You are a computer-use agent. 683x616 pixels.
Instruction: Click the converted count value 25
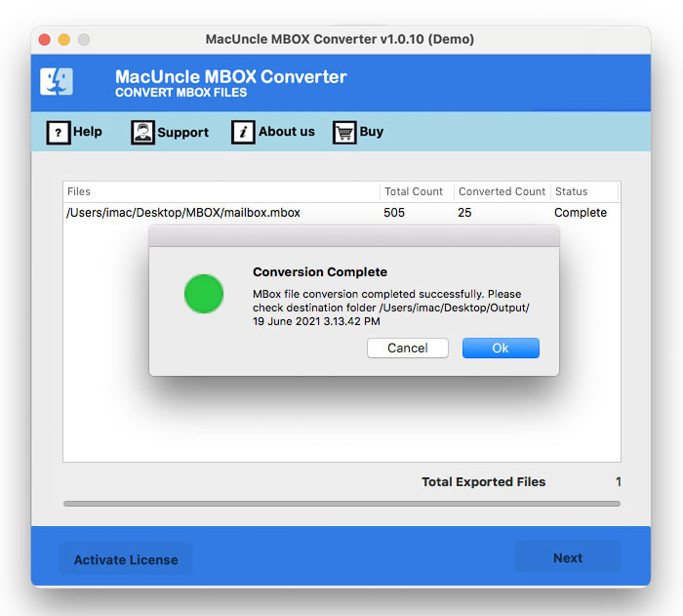(x=464, y=212)
